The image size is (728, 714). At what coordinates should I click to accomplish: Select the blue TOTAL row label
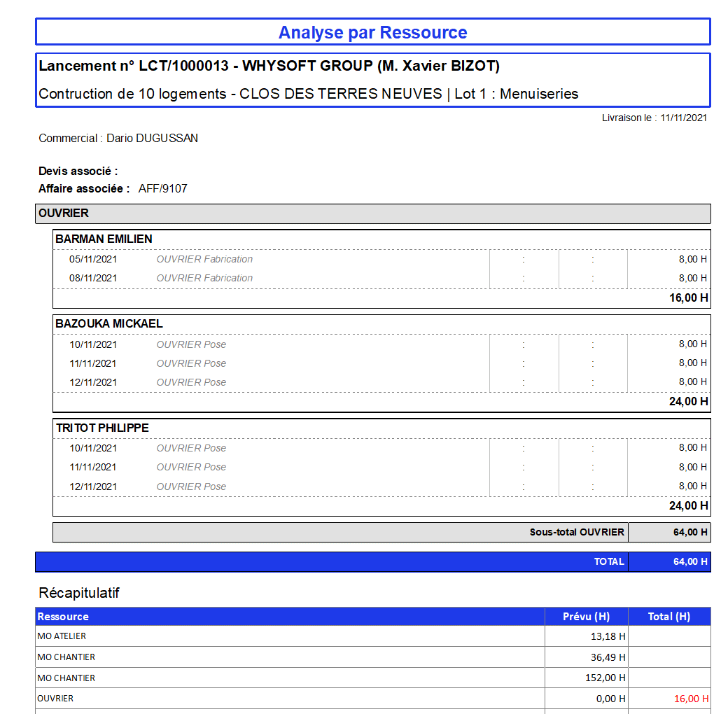click(x=608, y=562)
